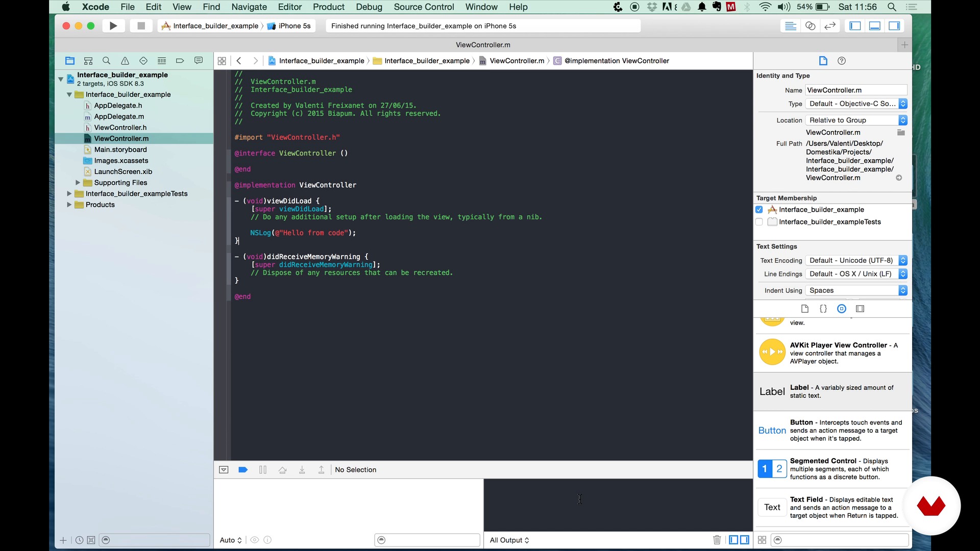The width and height of the screenshot is (980, 551).
Task: Click the object library filter field
Action: [x=840, y=540]
